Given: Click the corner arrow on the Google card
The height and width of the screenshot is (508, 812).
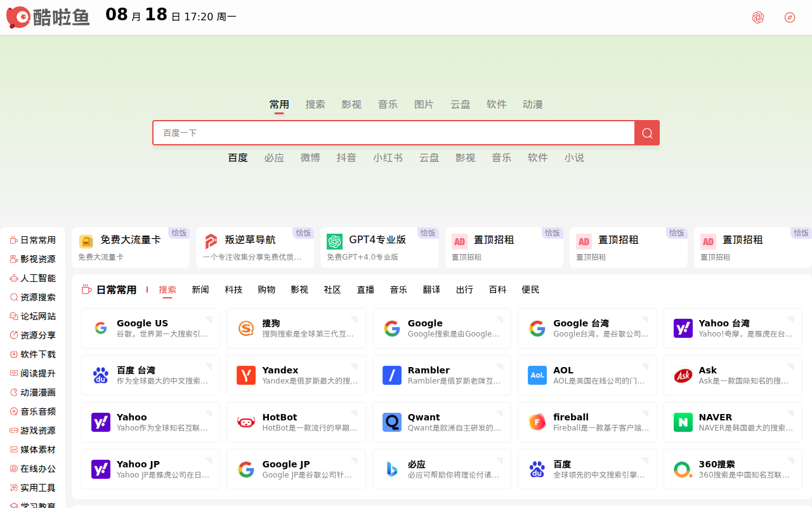Looking at the screenshot, I should 499,319.
